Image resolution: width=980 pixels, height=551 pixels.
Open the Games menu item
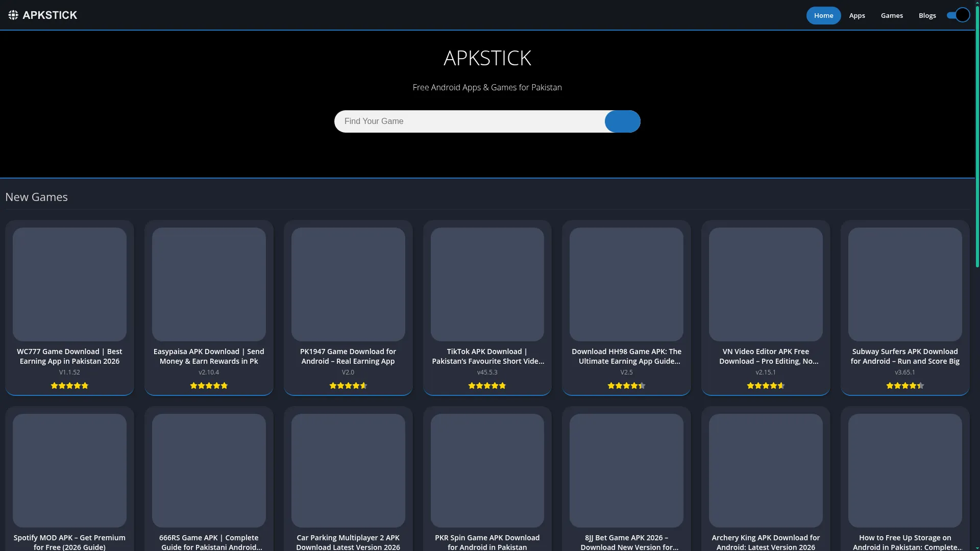click(892, 15)
